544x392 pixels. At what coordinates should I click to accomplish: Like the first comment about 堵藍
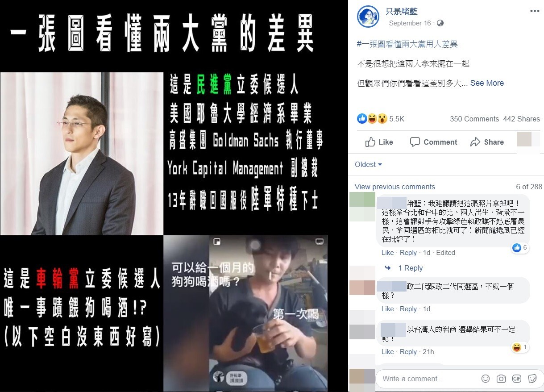pos(388,253)
